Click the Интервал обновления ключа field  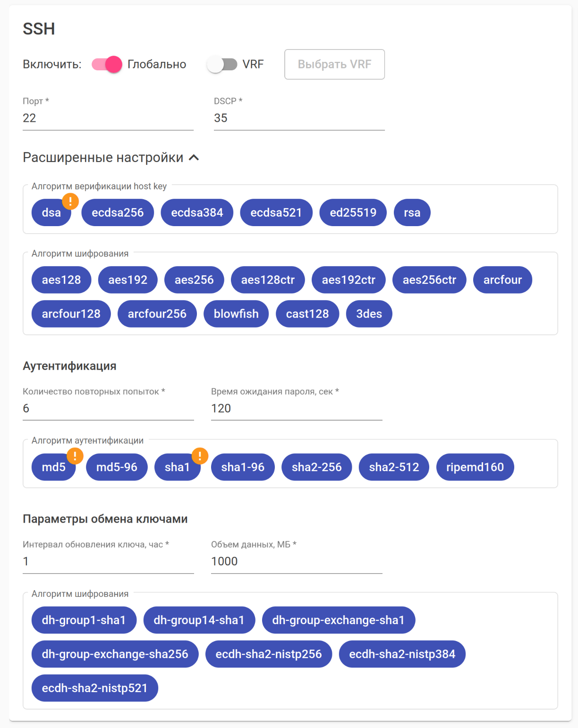(x=108, y=561)
